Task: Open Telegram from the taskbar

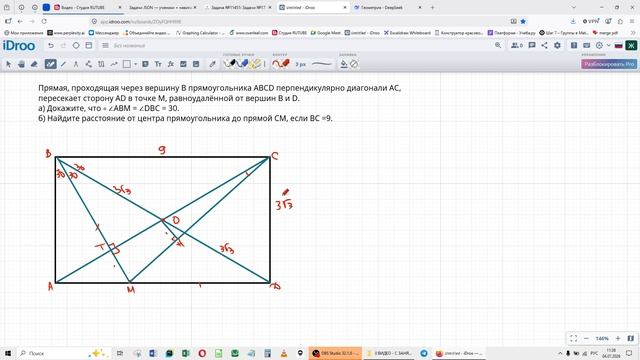Action: click(424, 353)
